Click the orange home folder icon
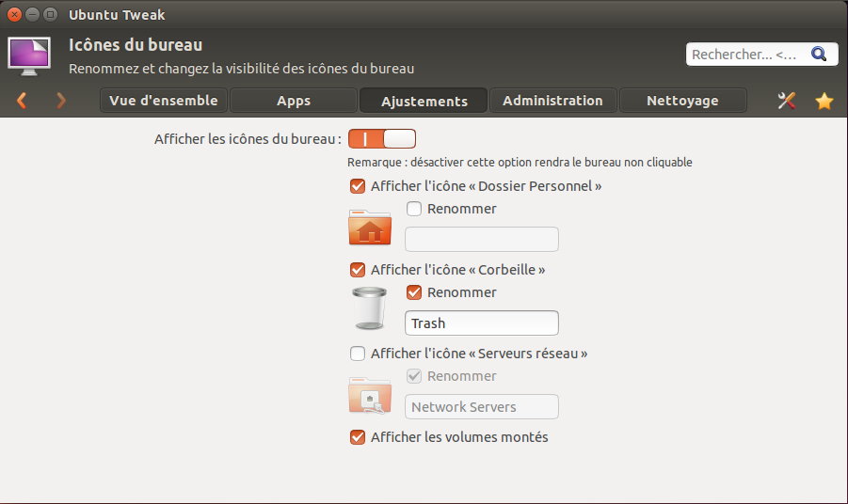Image resolution: width=848 pixels, height=504 pixels. coord(370,228)
